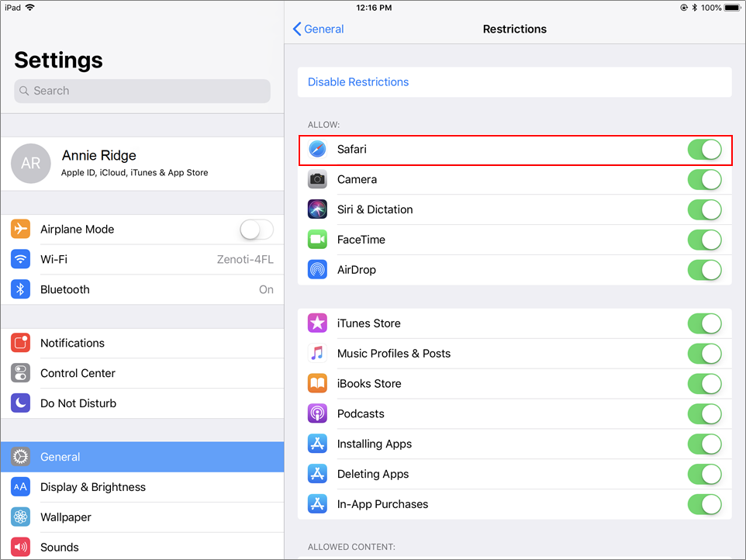Open Sounds settings

(142, 546)
